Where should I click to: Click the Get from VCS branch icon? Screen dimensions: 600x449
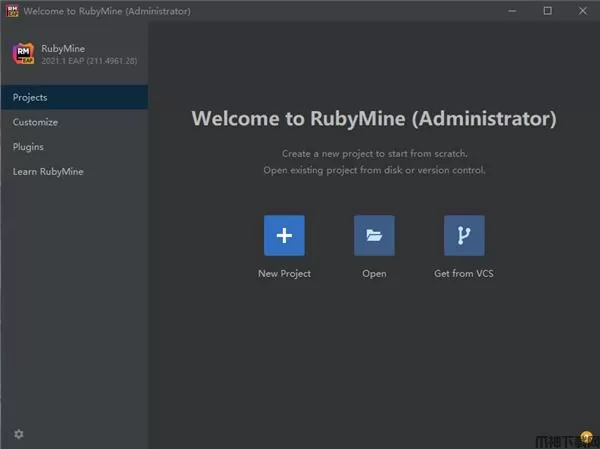(x=464, y=236)
